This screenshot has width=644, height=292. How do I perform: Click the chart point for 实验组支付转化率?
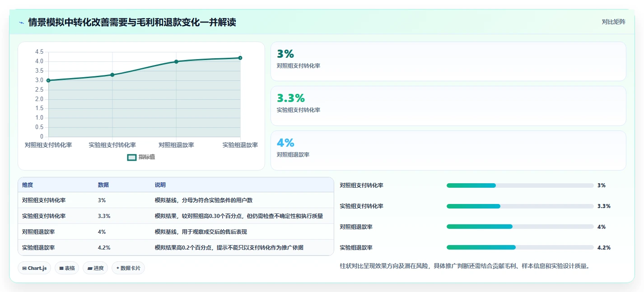pos(112,75)
